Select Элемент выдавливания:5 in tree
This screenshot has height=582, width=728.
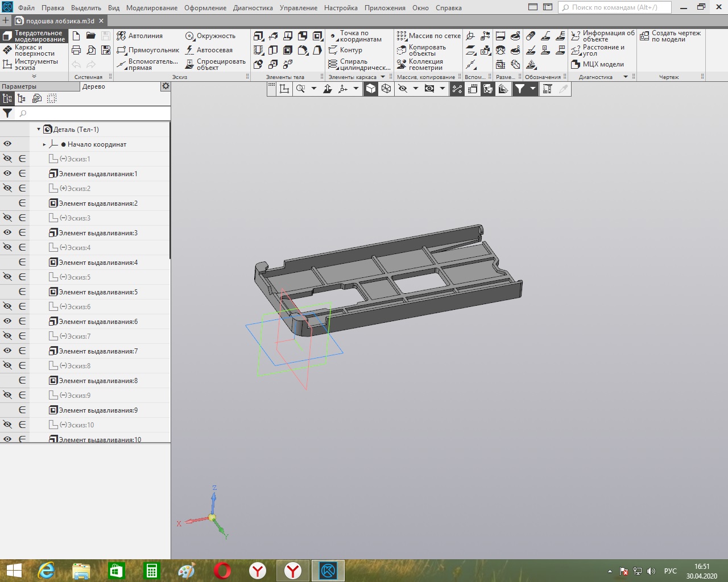click(98, 292)
